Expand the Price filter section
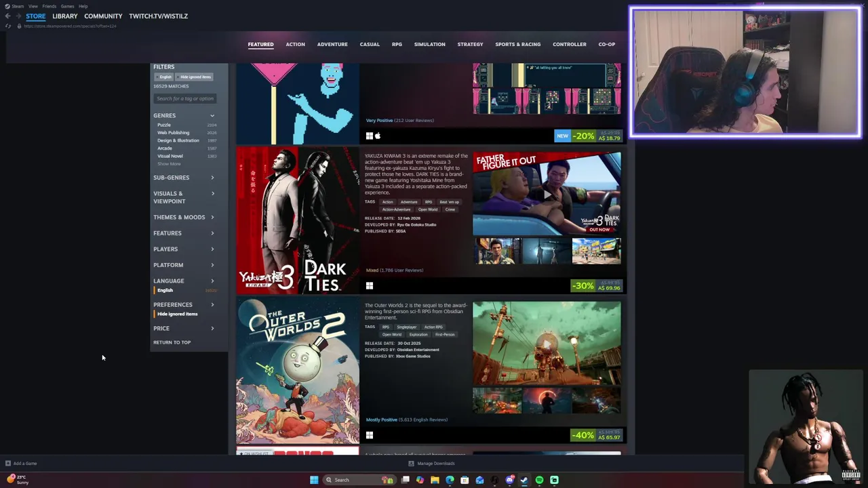 [184, 328]
